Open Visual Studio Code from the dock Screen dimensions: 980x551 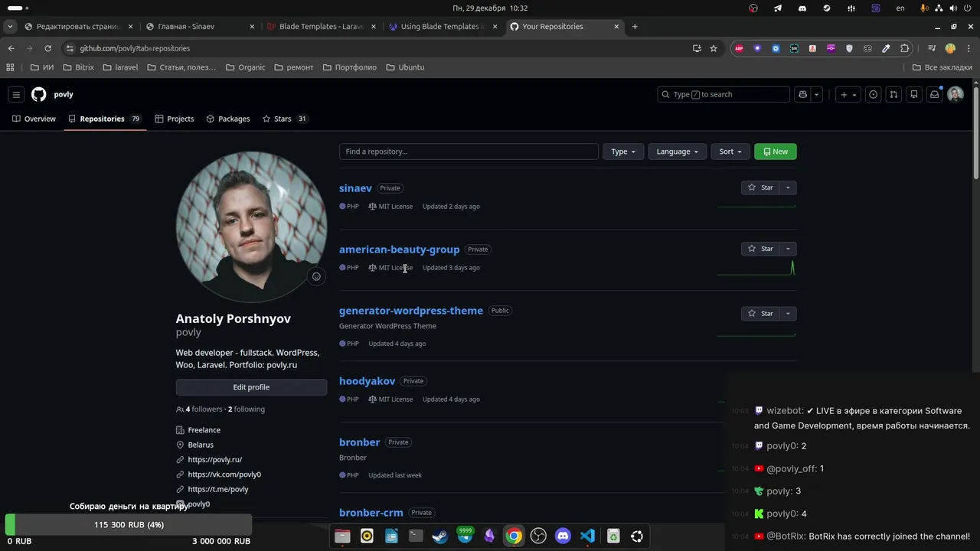pos(587,536)
